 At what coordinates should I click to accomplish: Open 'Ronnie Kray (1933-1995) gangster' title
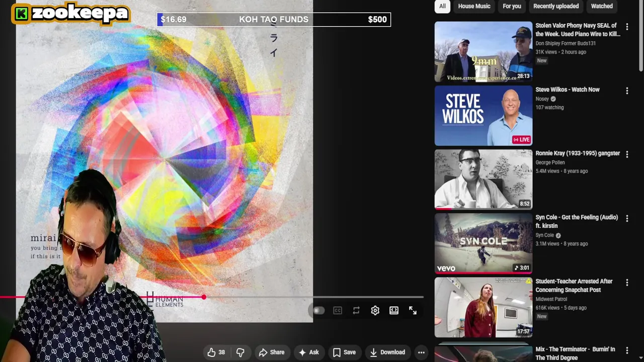click(x=578, y=153)
